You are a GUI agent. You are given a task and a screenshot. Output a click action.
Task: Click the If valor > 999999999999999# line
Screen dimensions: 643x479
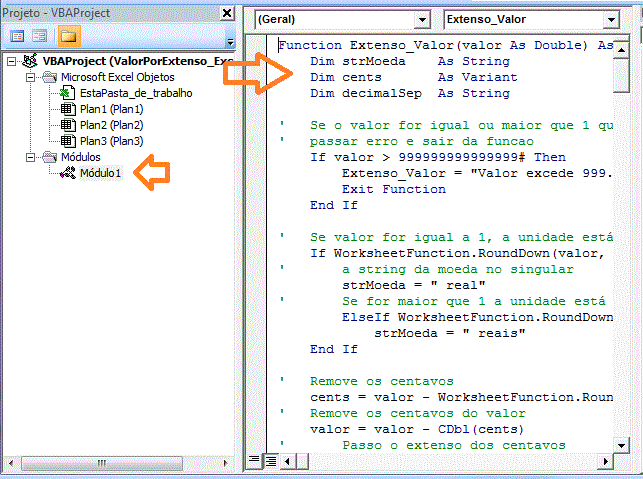pyautogui.click(x=438, y=157)
